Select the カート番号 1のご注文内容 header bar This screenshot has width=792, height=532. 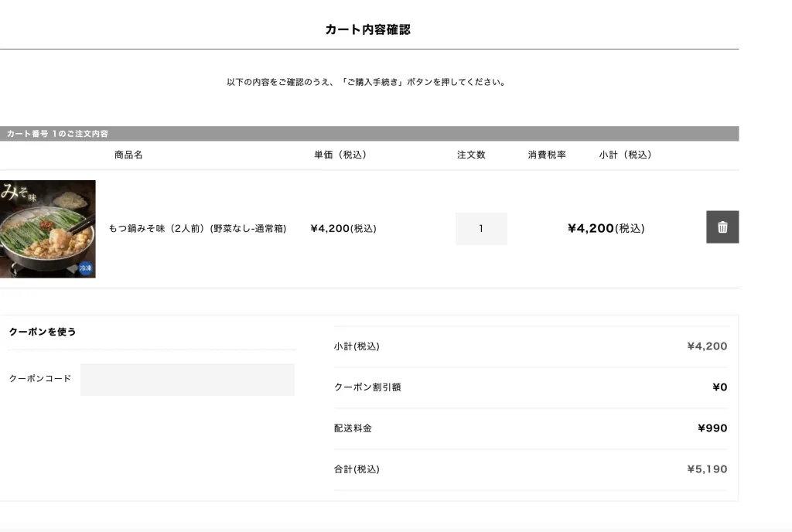pos(57,133)
